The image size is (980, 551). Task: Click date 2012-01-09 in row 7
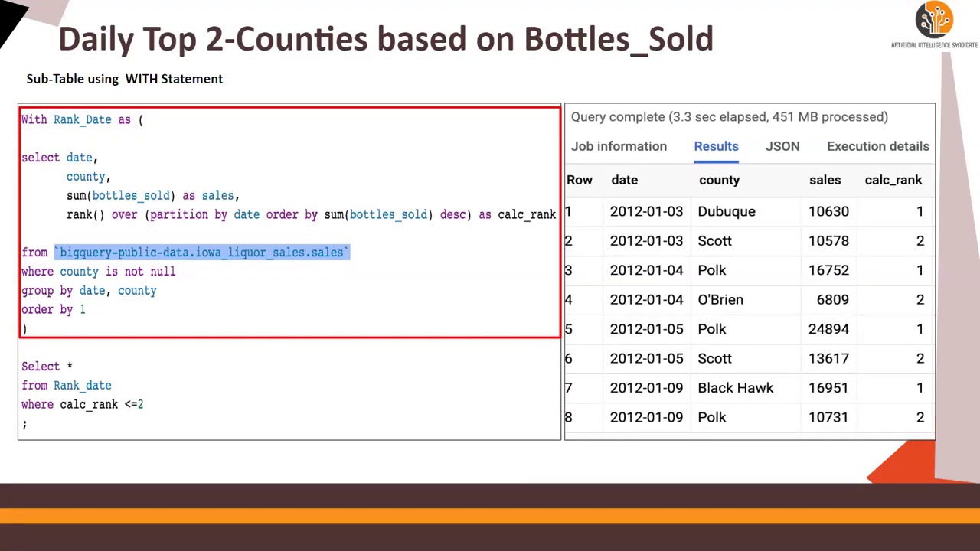tap(646, 388)
